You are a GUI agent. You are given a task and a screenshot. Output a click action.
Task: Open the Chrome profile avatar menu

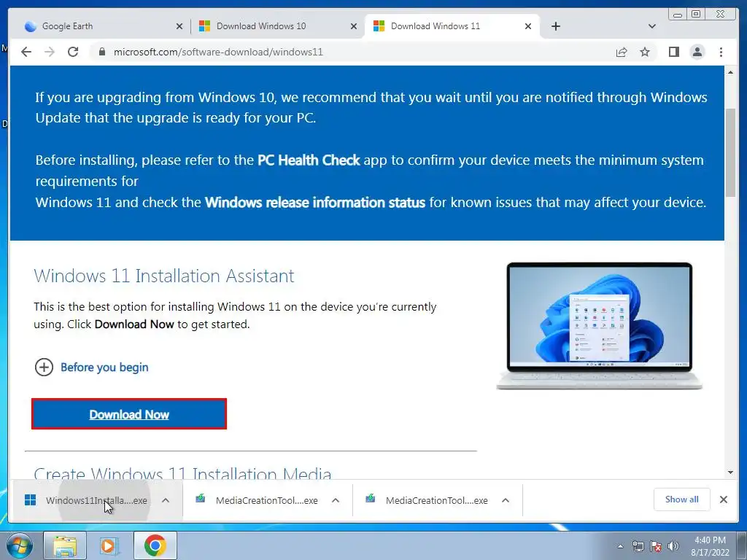(697, 52)
